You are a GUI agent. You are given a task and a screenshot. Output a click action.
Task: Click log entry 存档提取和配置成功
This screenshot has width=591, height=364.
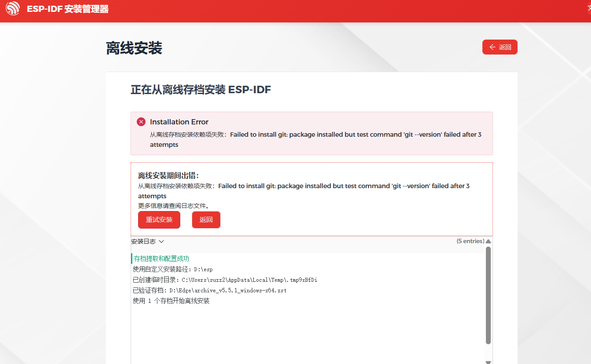coord(161,258)
